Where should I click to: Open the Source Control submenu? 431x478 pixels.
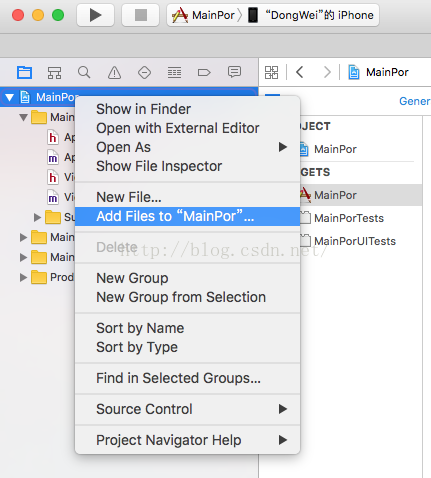click(x=187, y=409)
